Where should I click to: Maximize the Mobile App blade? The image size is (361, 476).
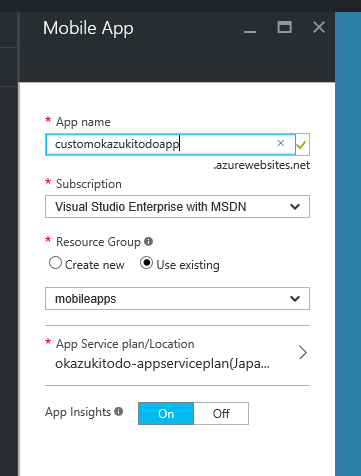(x=285, y=27)
